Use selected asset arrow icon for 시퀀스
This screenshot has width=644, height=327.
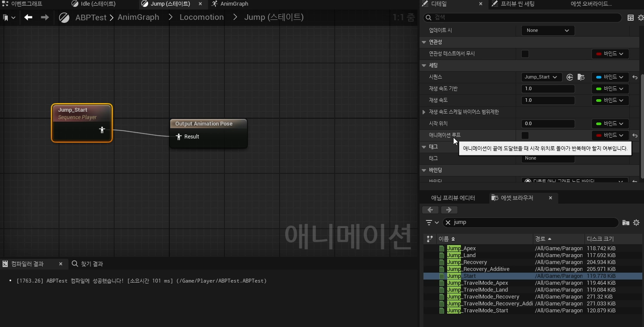tap(570, 77)
